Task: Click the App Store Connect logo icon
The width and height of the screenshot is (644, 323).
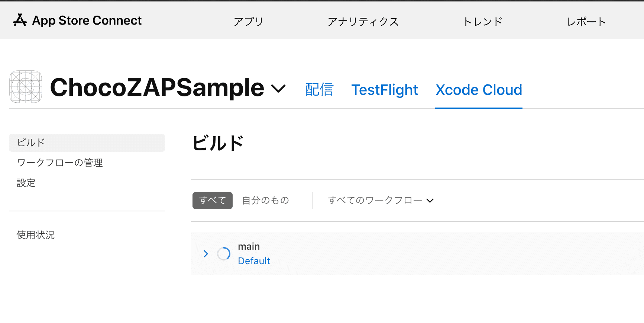Action: (x=20, y=20)
